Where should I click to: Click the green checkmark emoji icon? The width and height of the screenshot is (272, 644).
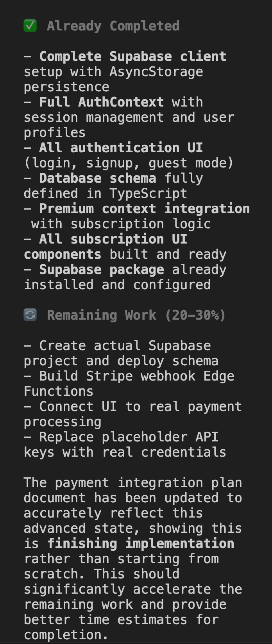coord(30,26)
